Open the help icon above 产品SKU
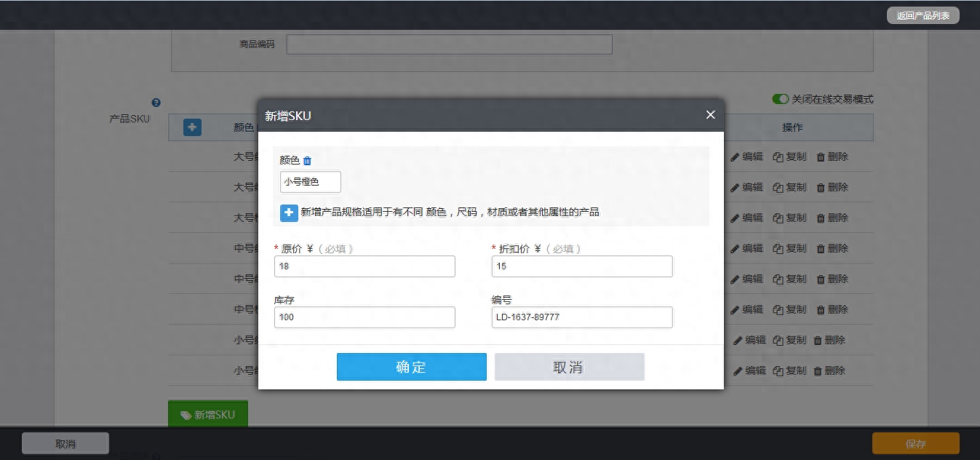 tap(156, 103)
